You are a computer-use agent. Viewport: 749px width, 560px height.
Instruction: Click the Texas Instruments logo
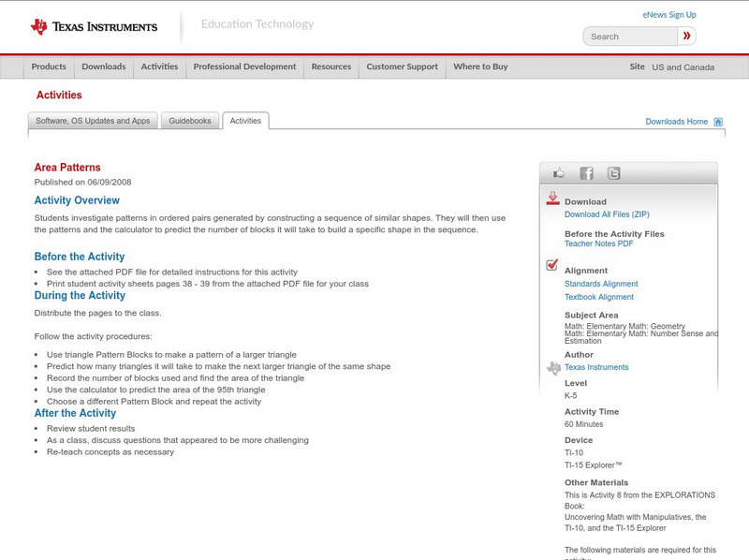click(x=94, y=27)
